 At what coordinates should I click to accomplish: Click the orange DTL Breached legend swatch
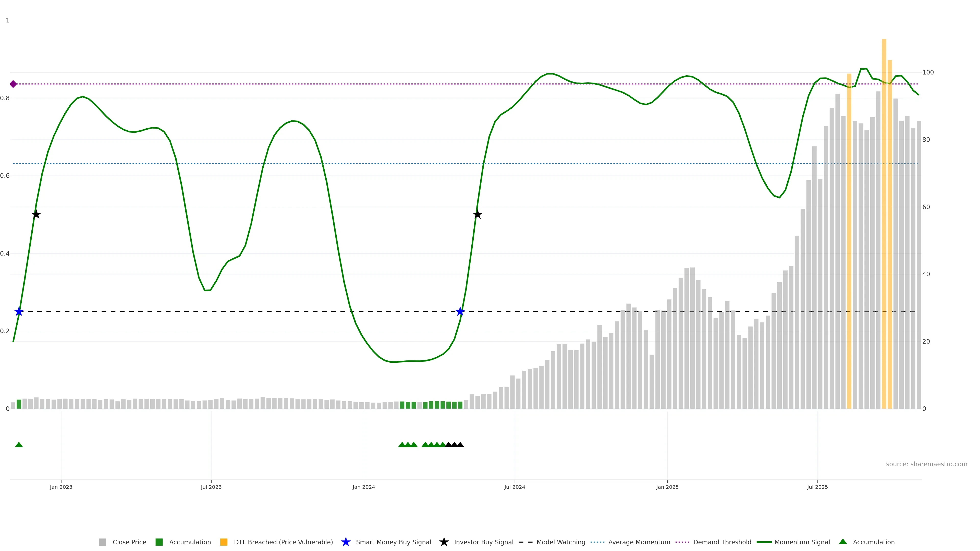click(x=224, y=542)
